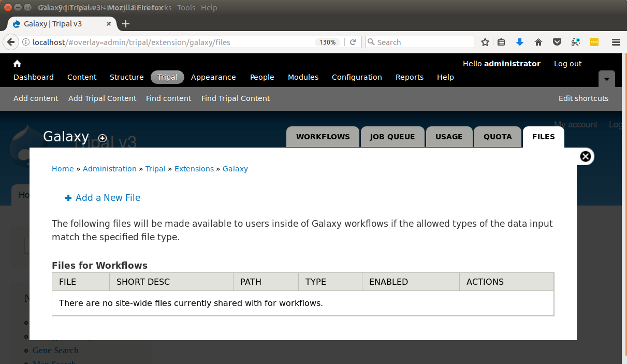Click the Find content shortcut
627x364 pixels.
[169, 98]
